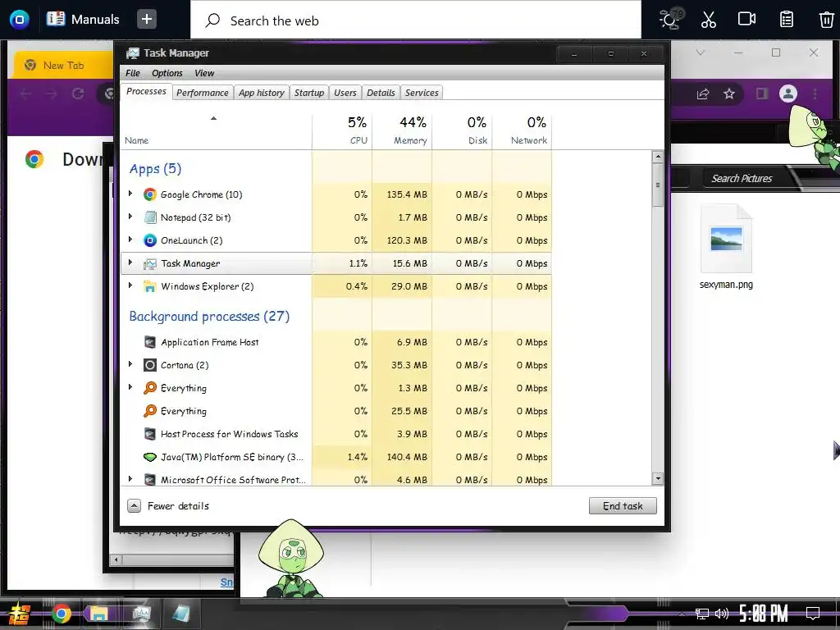
Task: Select the second Everything row with 25.5 MB
Action: (x=336, y=411)
